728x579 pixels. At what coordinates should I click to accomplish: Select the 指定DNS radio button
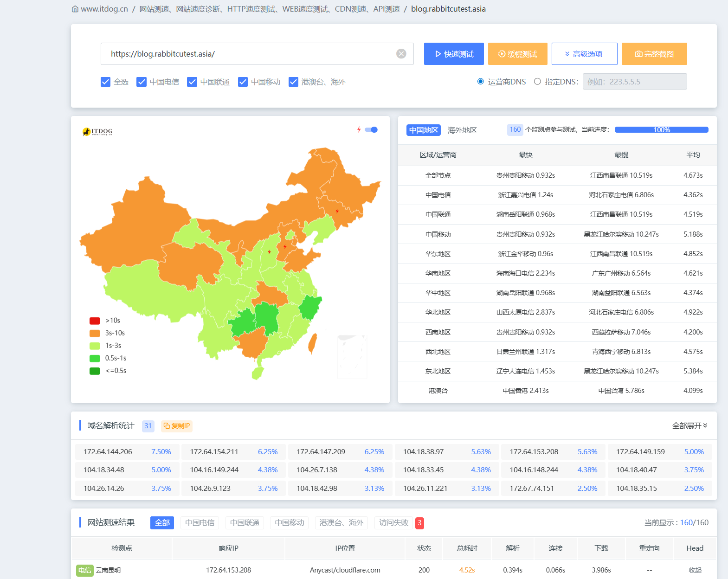point(537,82)
